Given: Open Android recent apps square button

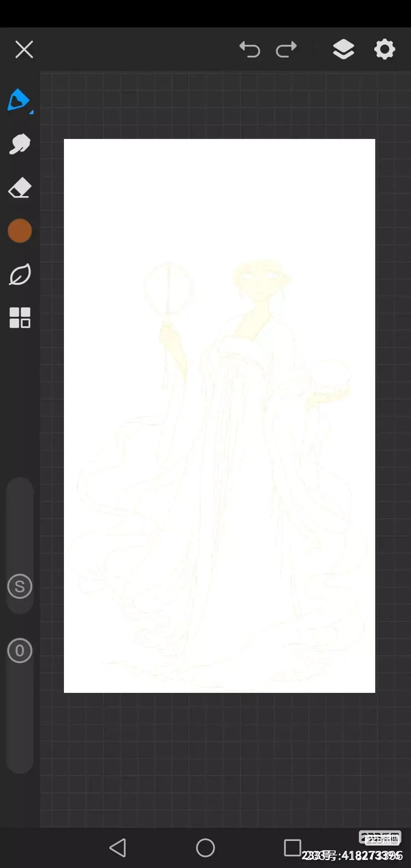Looking at the screenshot, I should [292, 847].
